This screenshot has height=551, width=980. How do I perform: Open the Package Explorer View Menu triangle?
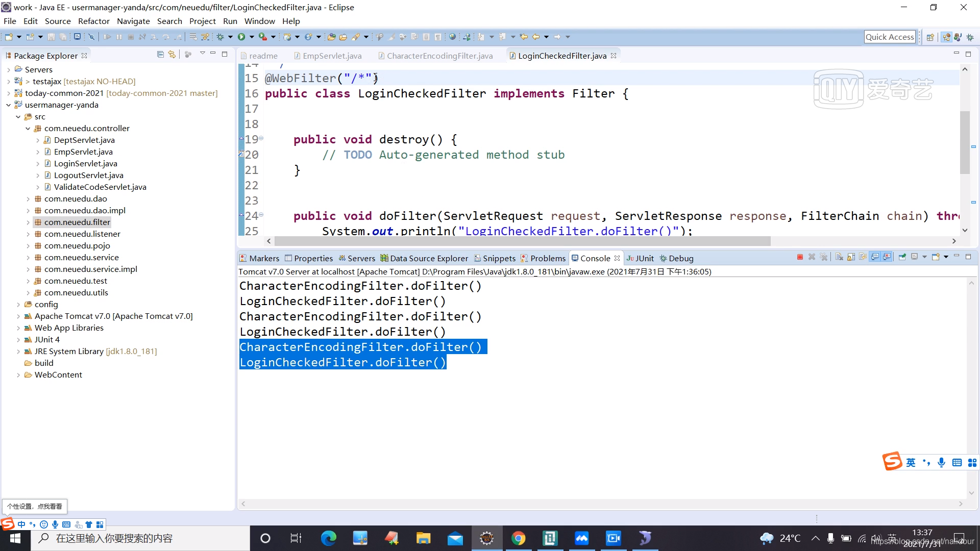click(202, 54)
